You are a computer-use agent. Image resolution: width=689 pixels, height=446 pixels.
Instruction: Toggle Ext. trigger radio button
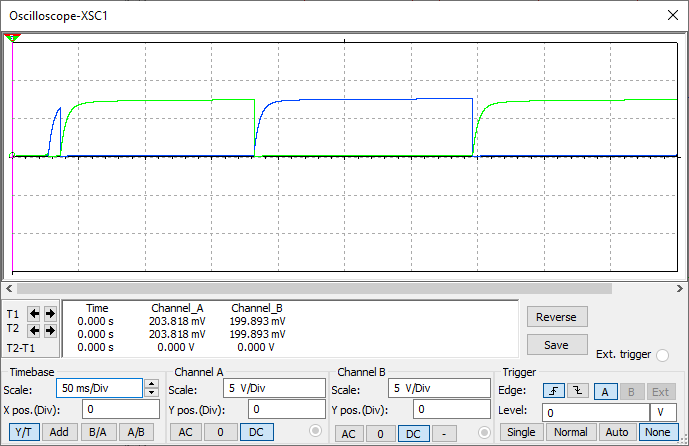tap(663, 355)
